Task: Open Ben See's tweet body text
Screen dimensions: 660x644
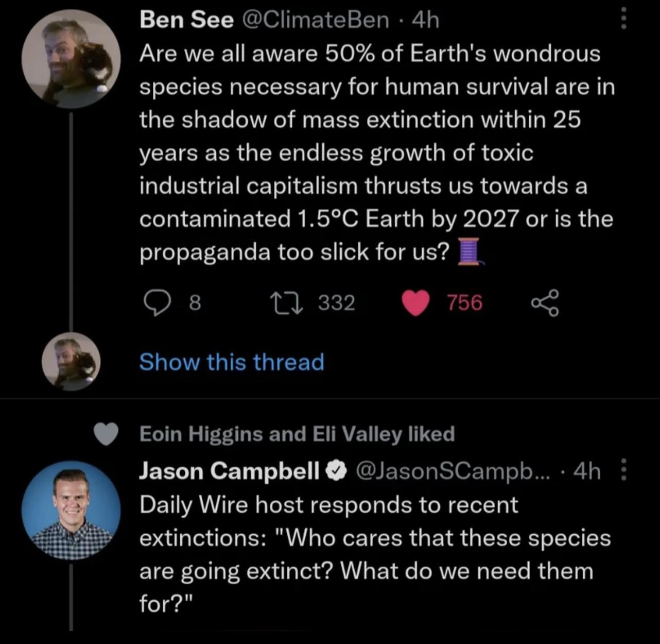Action: [x=376, y=153]
